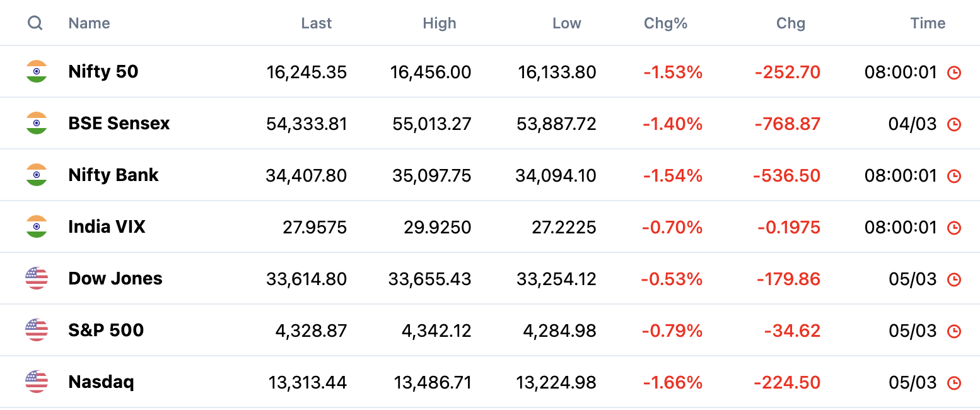Viewport: 980px width, 410px height.
Task: Click the clock icon in BSE Sensex row
Action: click(954, 124)
